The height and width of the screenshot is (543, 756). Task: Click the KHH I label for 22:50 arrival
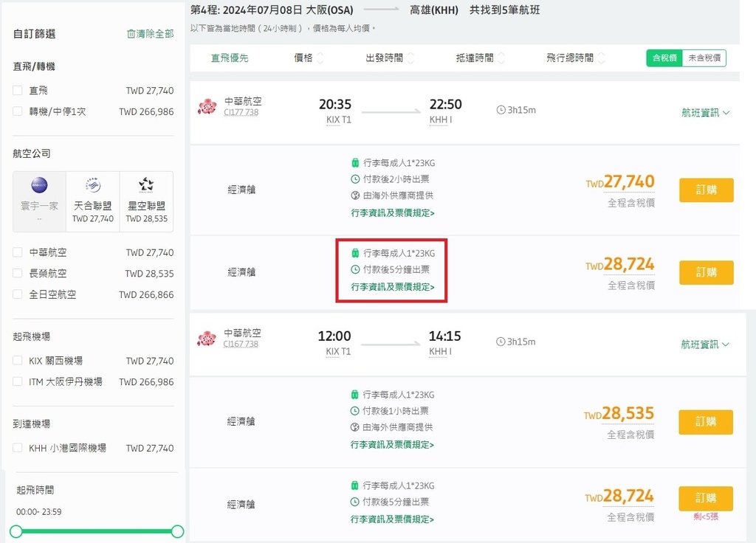click(x=441, y=120)
